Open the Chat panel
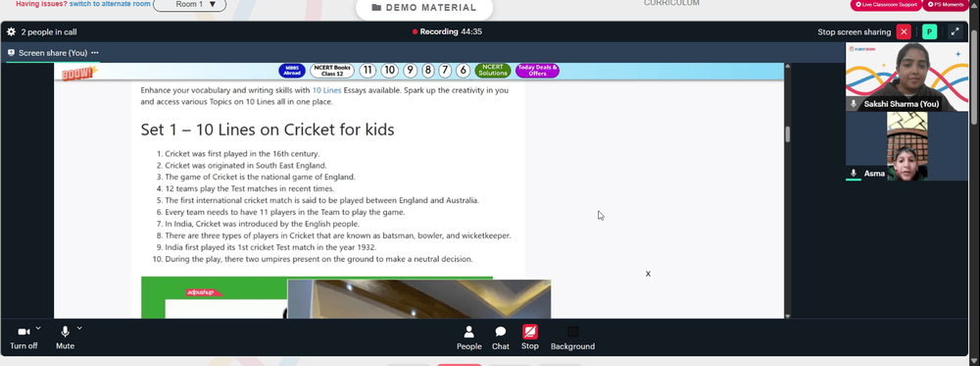 500,338
